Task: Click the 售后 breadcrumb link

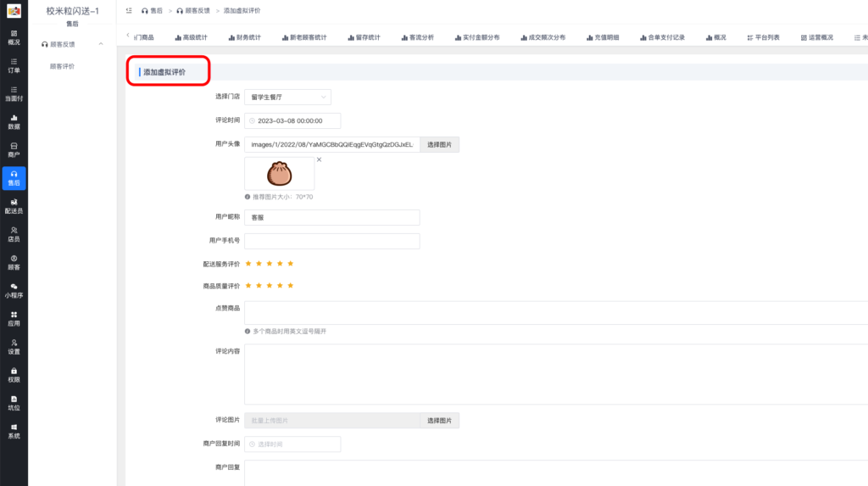Action: 153,10
